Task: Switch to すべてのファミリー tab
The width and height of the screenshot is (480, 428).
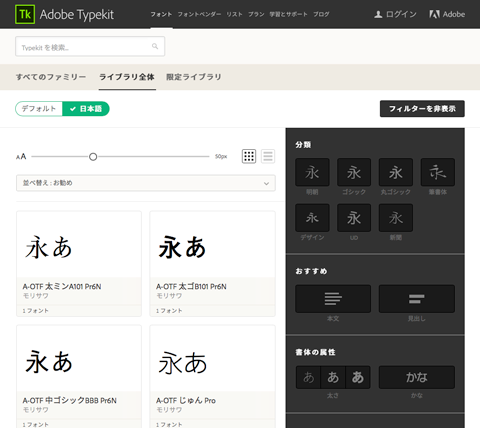Action: pyautogui.click(x=51, y=77)
